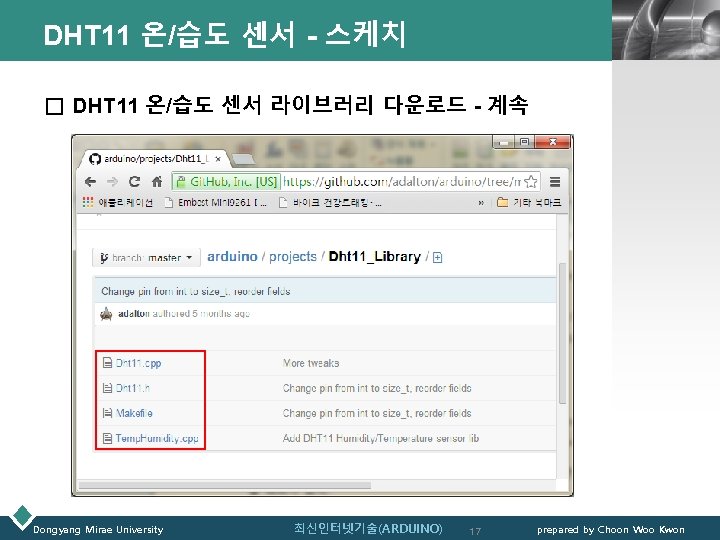Open the branch: master dropdown
Viewport: 720px width, 540px height.
[x=146, y=258]
